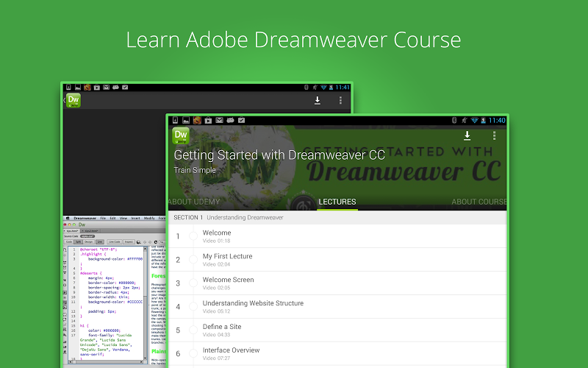The width and height of the screenshot is (588, 368).
Task: Tap the Dw app icon in the front course screen
Action: (180, 135)
